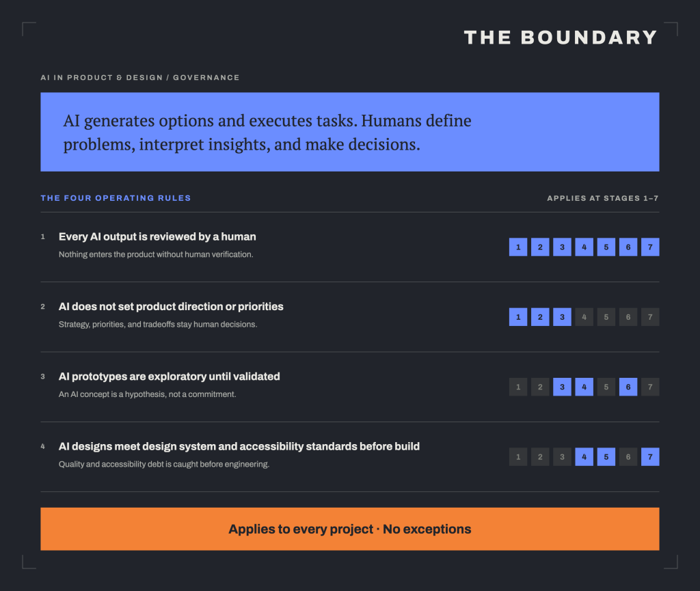
Task: Select blue stage 7 box for accessibility standards rule
Action: (650, 456)
